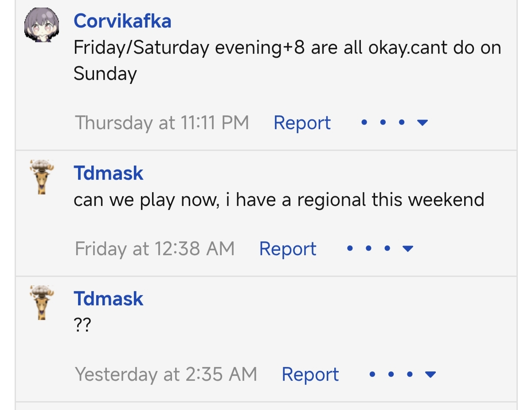Click the "can we play now" message text

pos(279,200)
